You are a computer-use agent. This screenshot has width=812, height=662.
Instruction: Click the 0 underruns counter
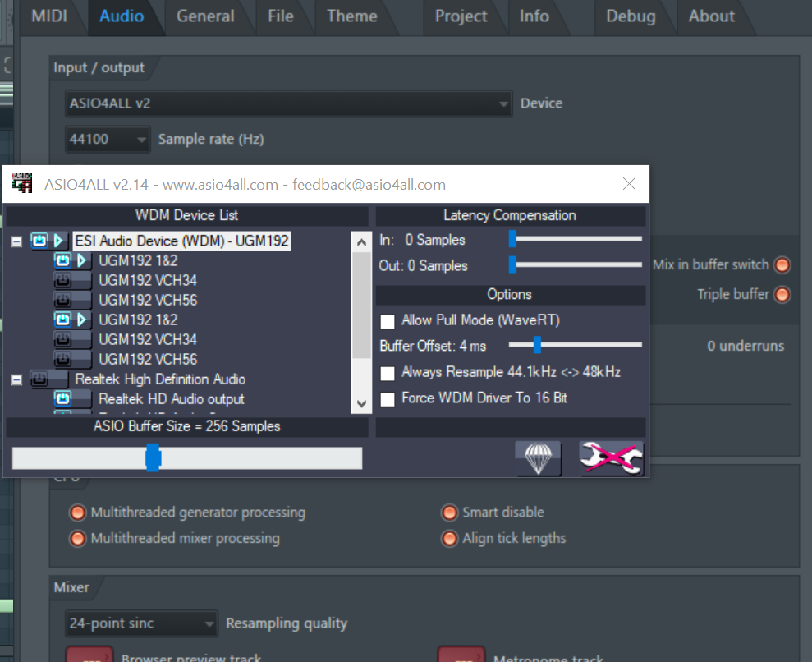point(745,346)
